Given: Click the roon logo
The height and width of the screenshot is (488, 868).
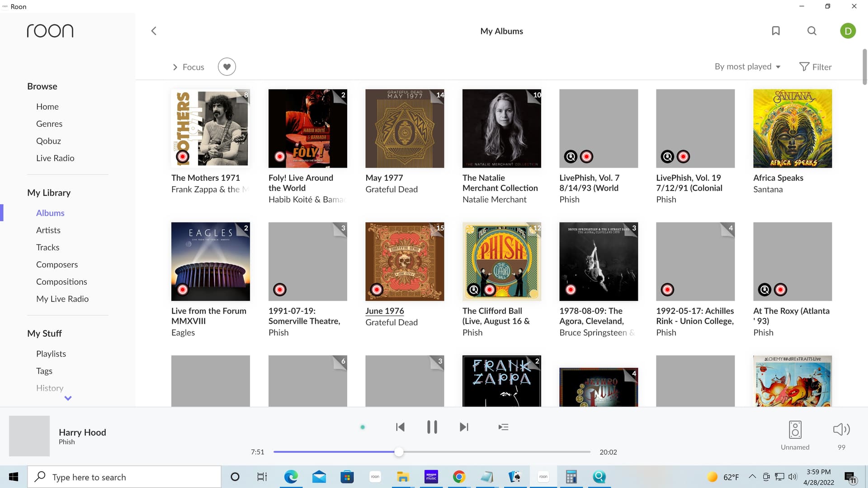Looking at the screenshot, I should (x=50, y=31).
